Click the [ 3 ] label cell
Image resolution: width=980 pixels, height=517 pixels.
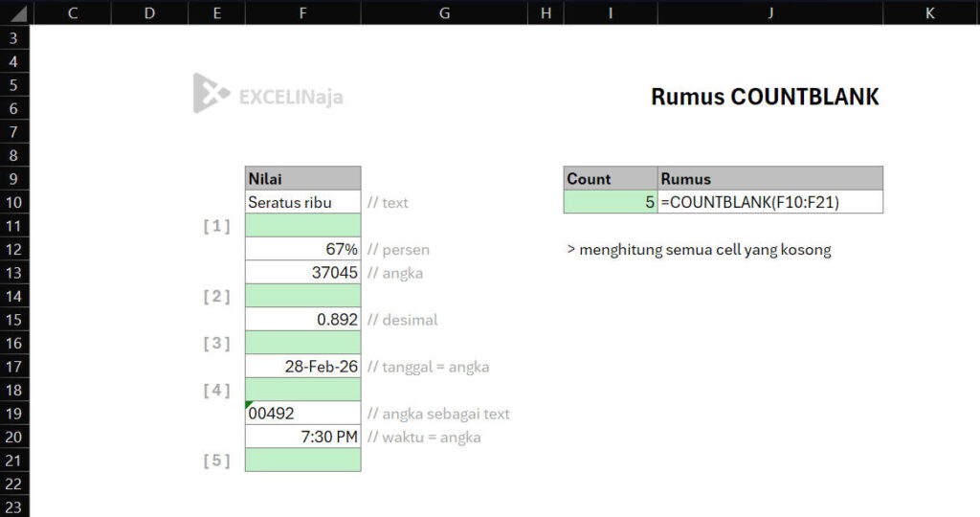tap(217, 343)
